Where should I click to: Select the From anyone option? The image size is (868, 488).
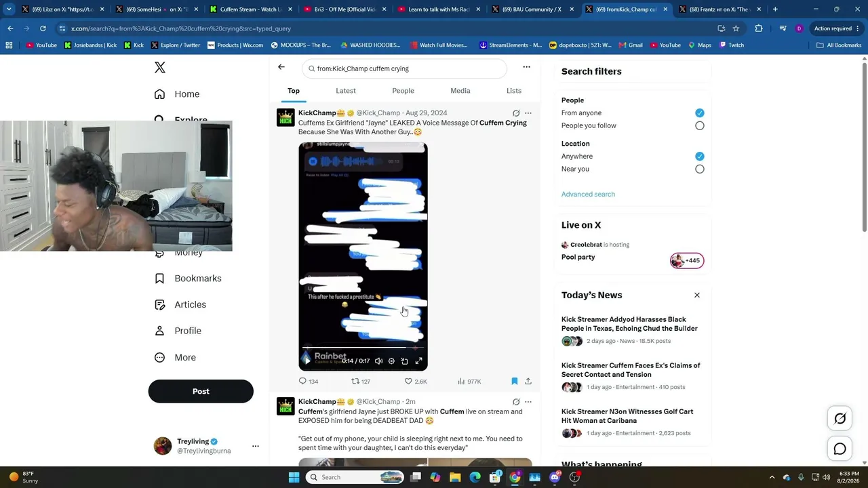coord(699,113)
